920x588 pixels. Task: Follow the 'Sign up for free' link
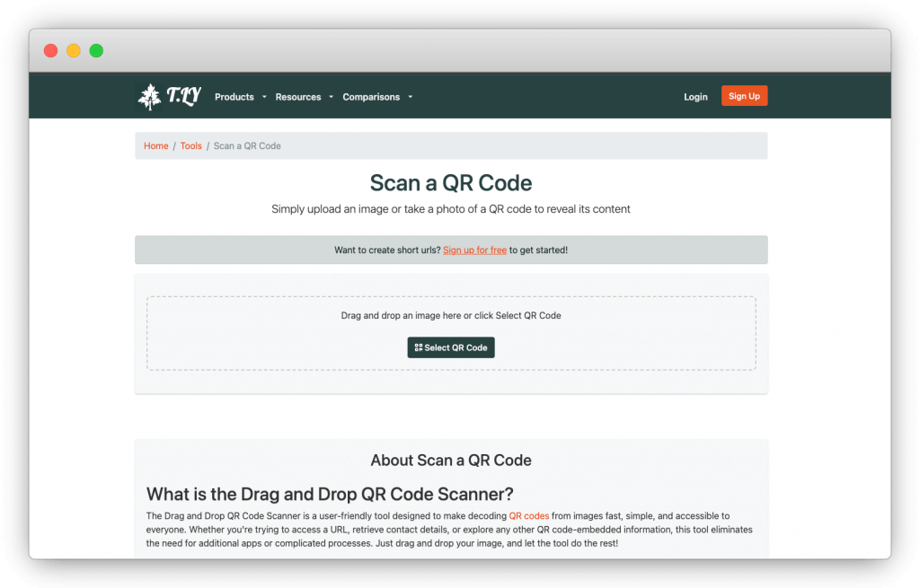474,250
